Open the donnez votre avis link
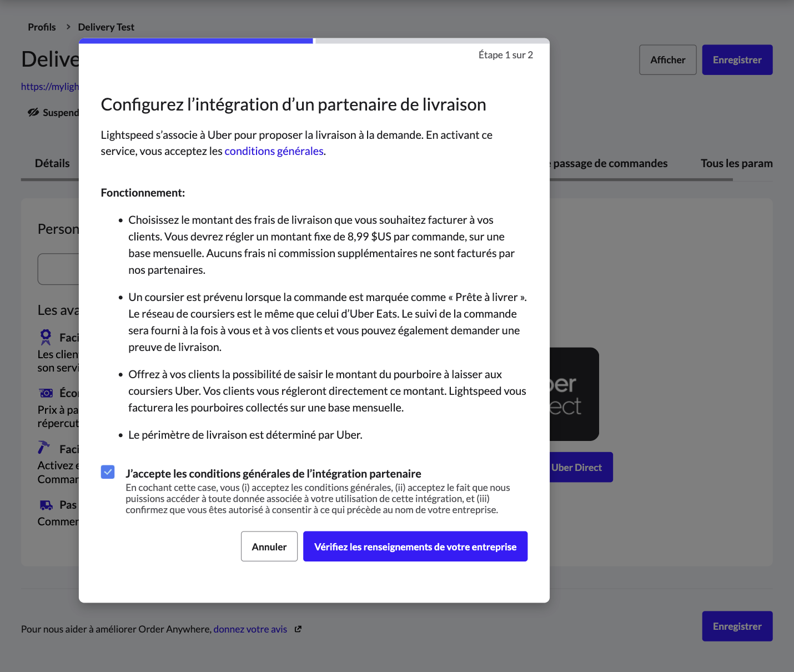The height and width of the screenshot is (672, 794). [250, 629]
